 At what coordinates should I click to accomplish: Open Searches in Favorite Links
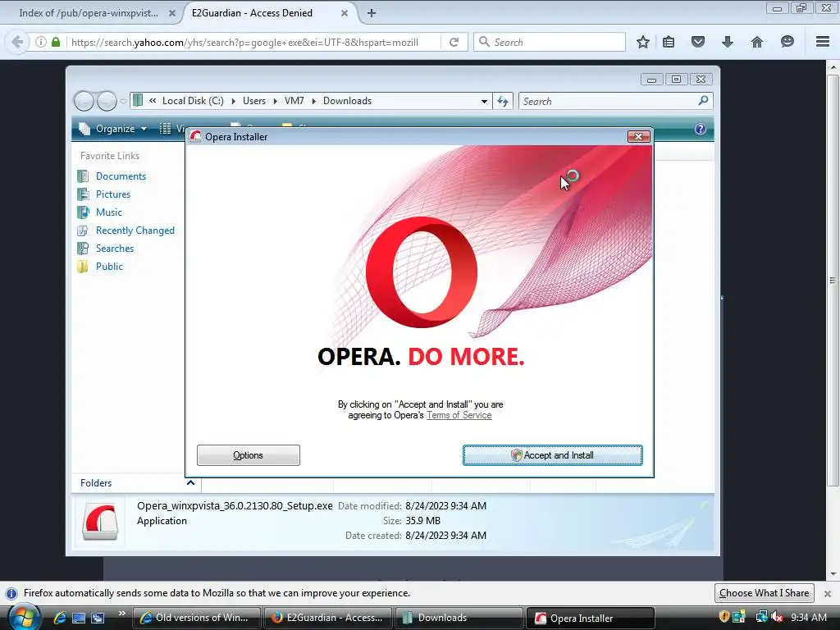click(x=115, y=249)
